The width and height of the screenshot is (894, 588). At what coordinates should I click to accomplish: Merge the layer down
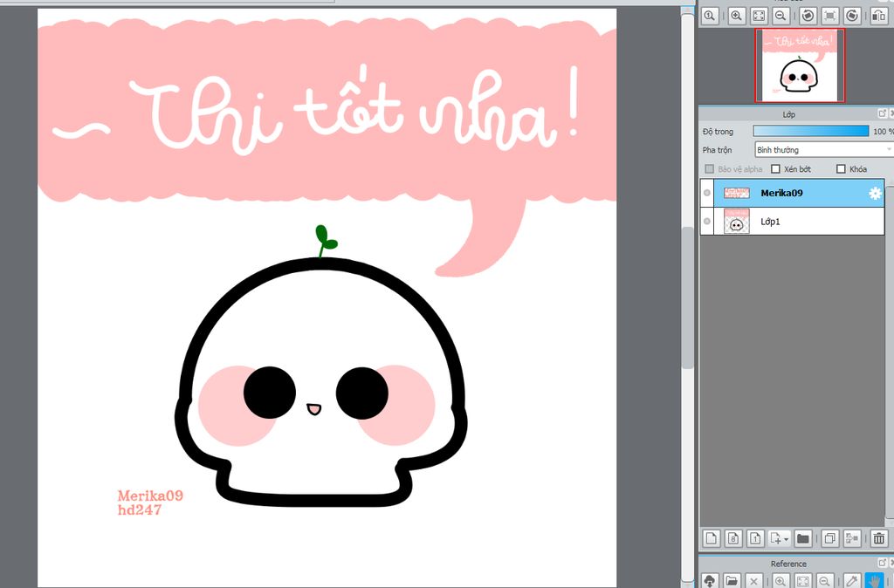tap(852, 538)
